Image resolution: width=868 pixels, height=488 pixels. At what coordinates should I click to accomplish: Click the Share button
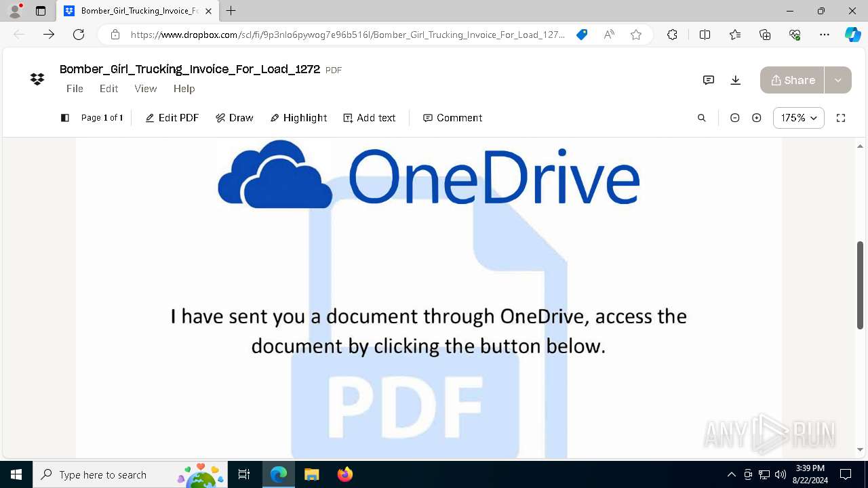tap(792, 80)
